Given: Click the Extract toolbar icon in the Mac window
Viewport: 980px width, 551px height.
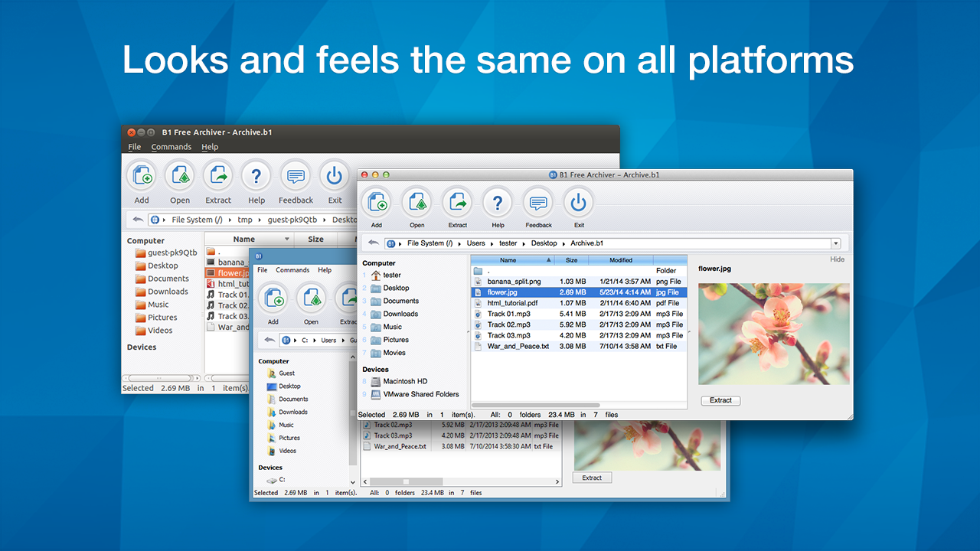Looking at the screenshot, I should coord(458,203).
